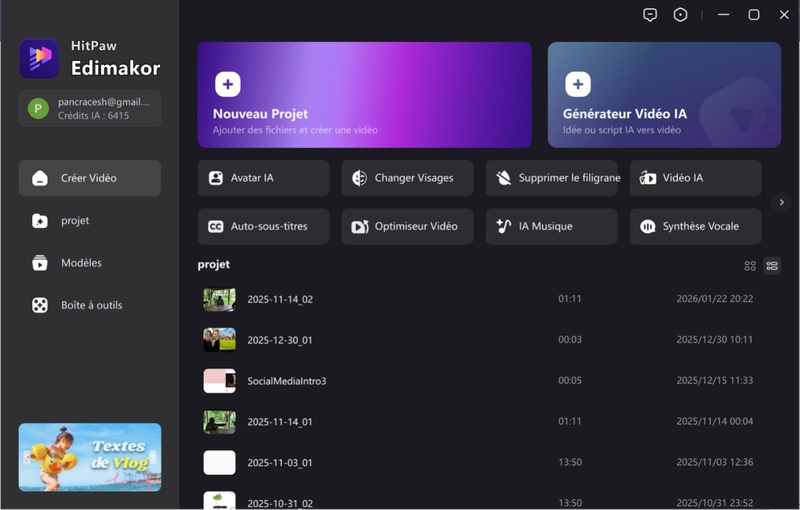Start the Auto-sous-titres tool
The image size is (800, 510).
263,226
